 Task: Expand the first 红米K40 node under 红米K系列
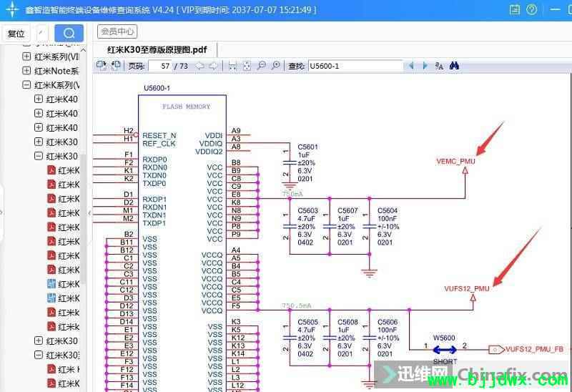[x=39, y=99]
